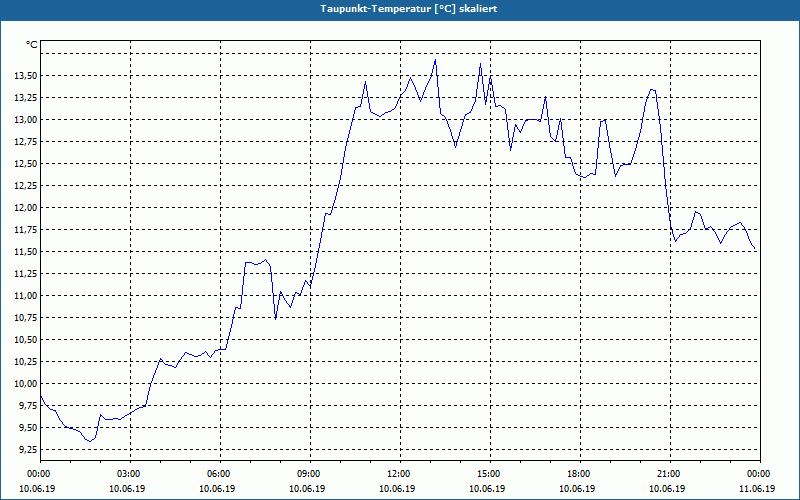Click the 9,50 Y-axis value
Screen dimensions: 800x500
[28, 428]
